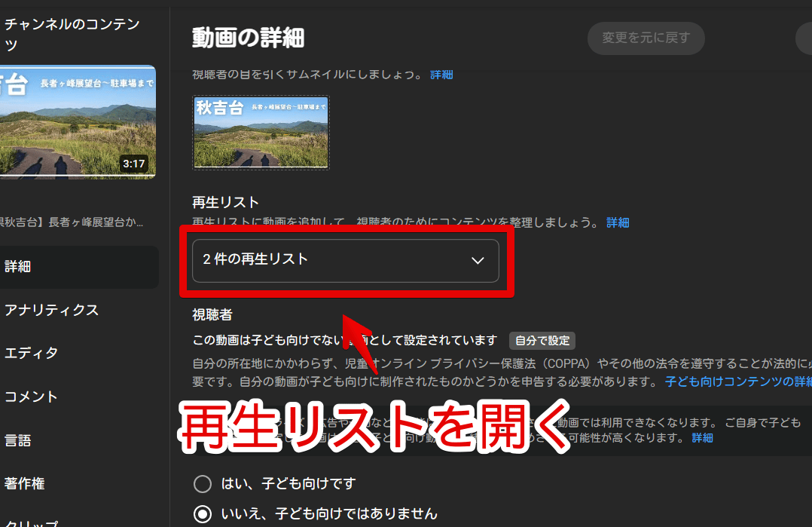Screen dimensions: 812x527
Task: Expand the playlist dropdown chevron arrow
Action: [477, 260]
